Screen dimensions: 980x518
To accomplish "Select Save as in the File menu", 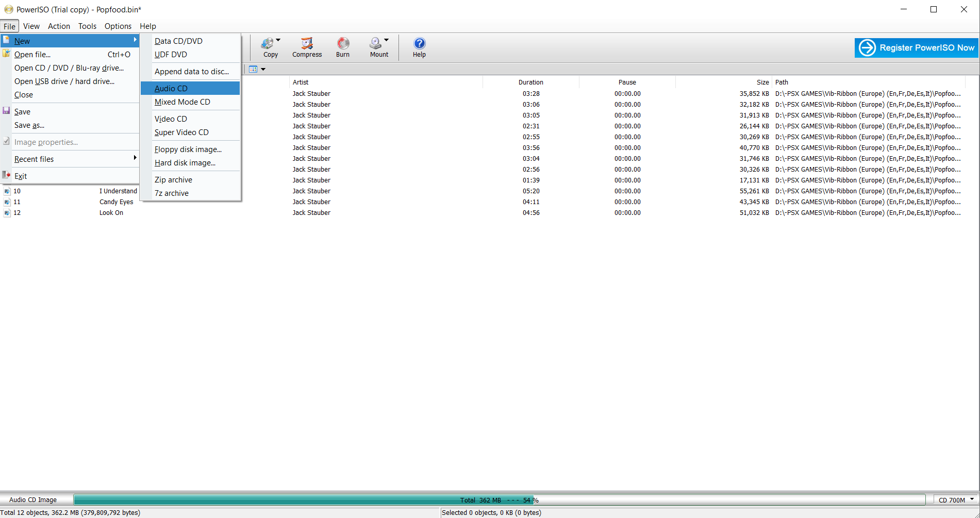I will [x=70, y=125].
